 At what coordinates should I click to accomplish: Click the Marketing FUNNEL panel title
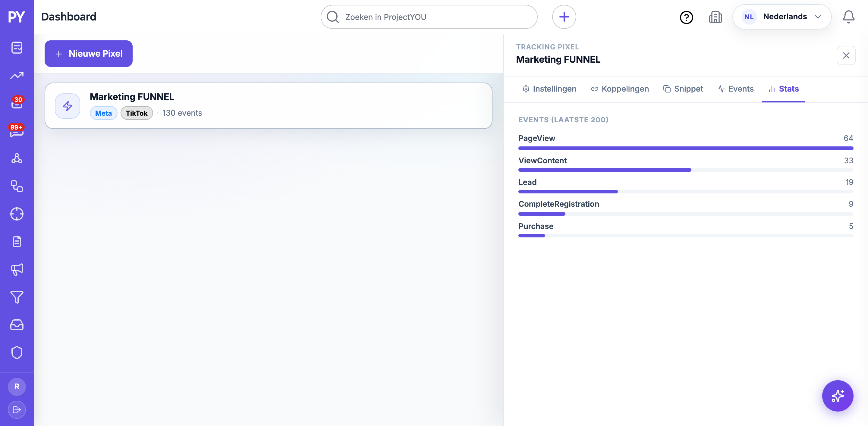point(558,59)
